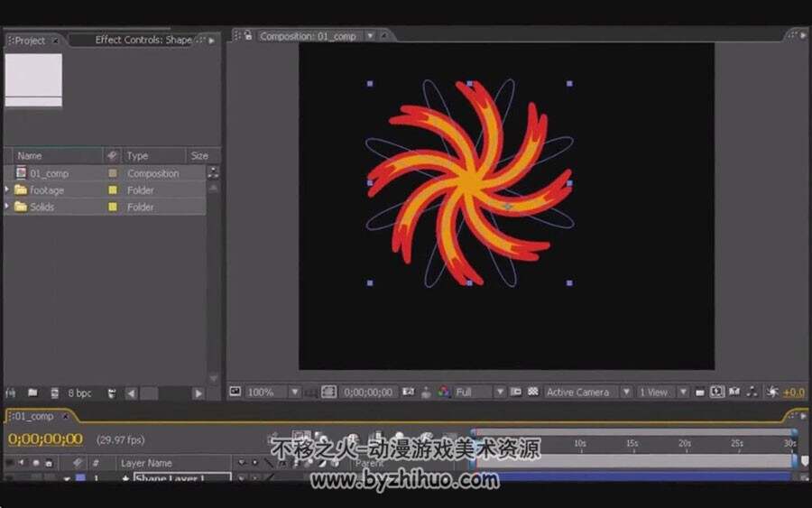This screenshot has width=812, height=508.
Task: Click the Label column header tag icon
Action: [112, 155]
